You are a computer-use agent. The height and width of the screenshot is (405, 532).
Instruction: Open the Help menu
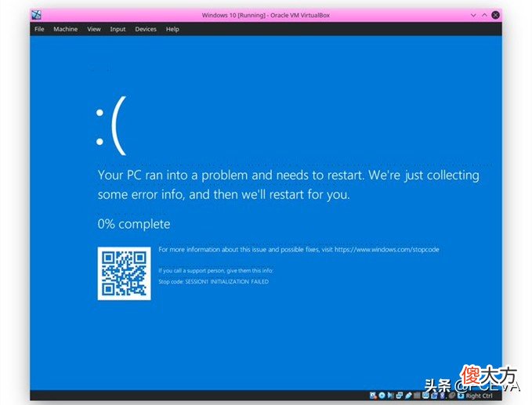pos(172,29)
